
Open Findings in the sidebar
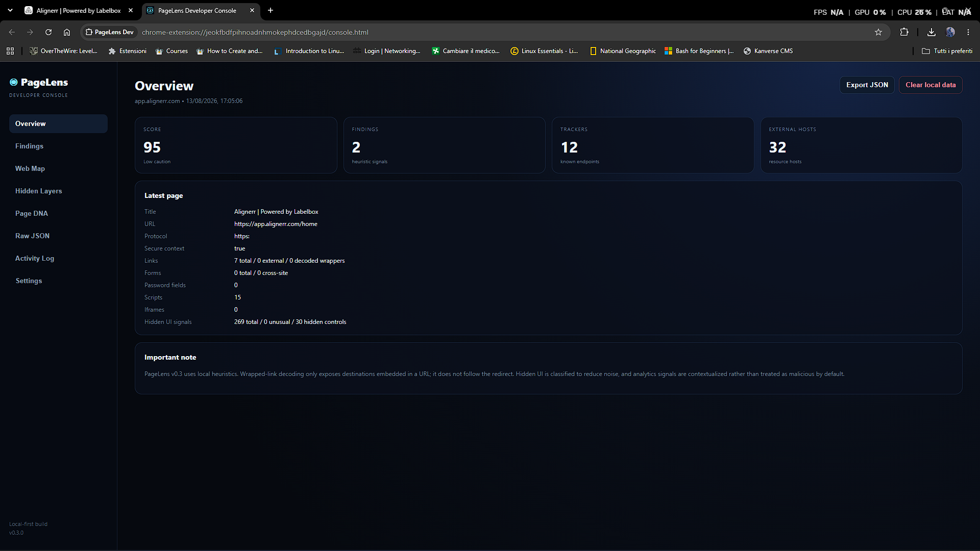click(x=58, y=146)
